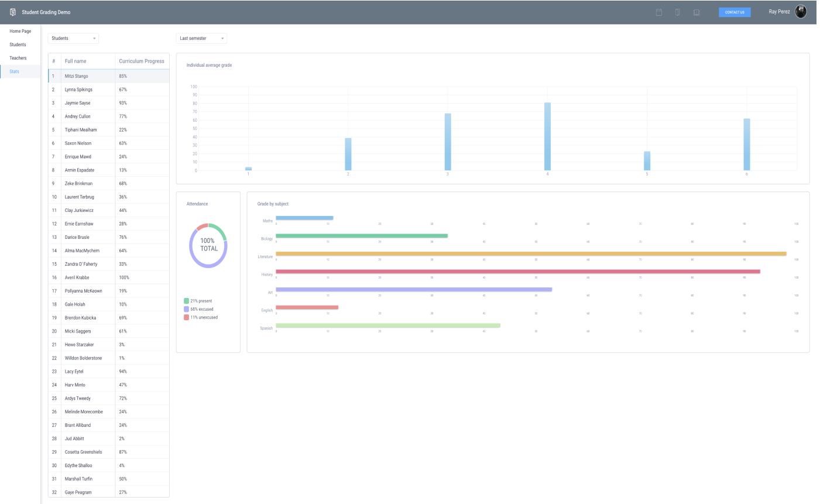Switch to the Teachers section

pos(18,58)
